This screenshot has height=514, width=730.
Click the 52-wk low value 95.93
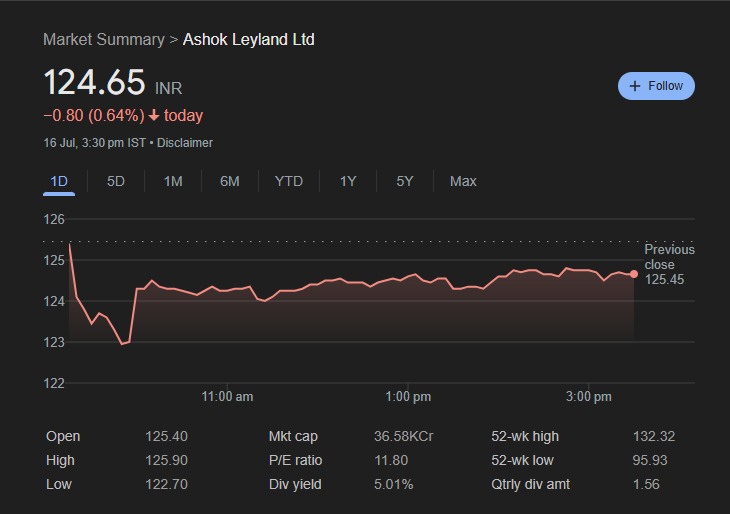tap(650, 460)
